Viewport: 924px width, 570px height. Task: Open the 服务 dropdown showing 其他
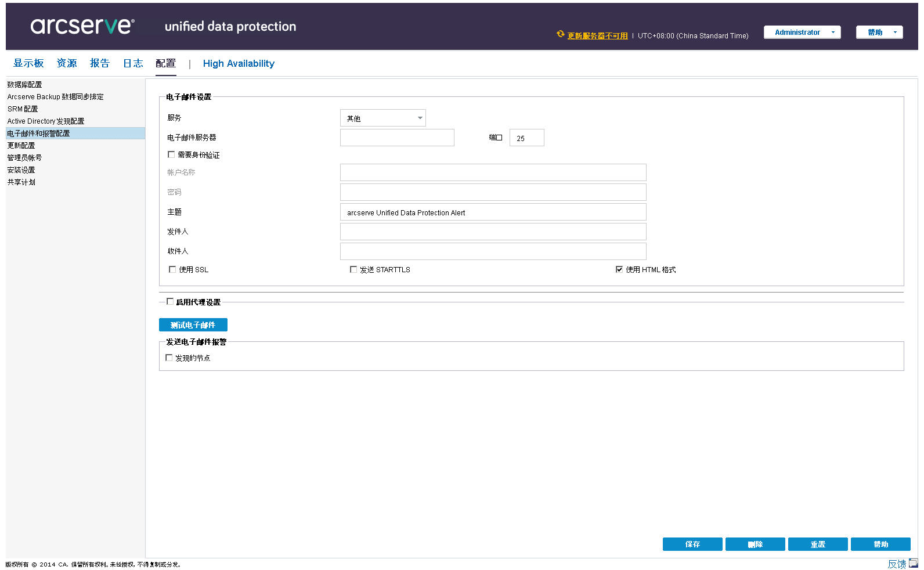(x=382, y=118)
